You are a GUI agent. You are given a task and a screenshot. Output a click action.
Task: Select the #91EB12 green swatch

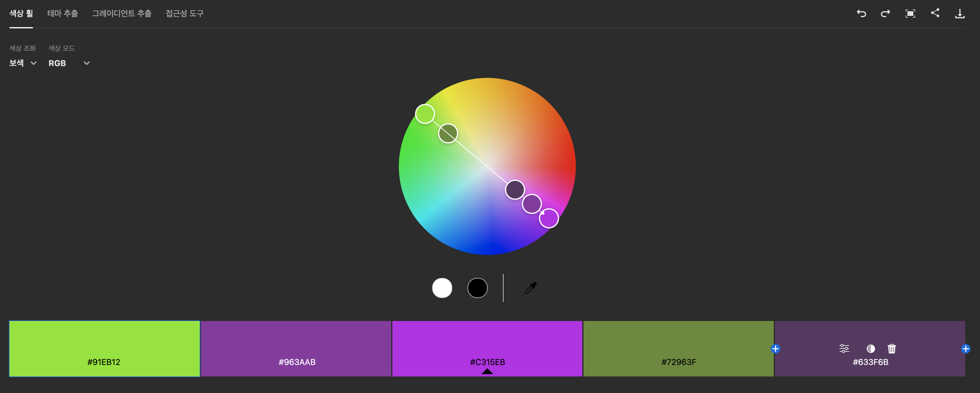(105, 348)
